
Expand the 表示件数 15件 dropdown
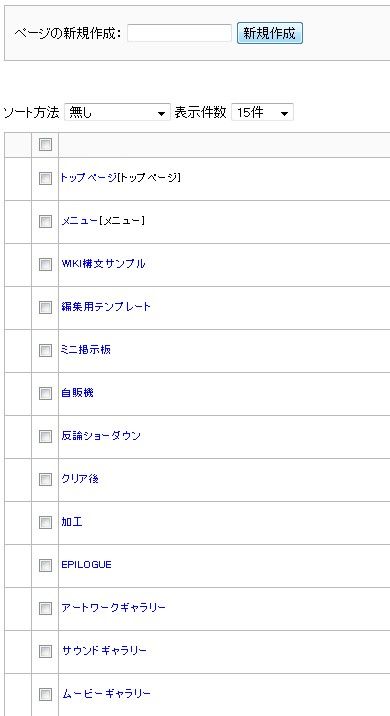pos(262,112)
